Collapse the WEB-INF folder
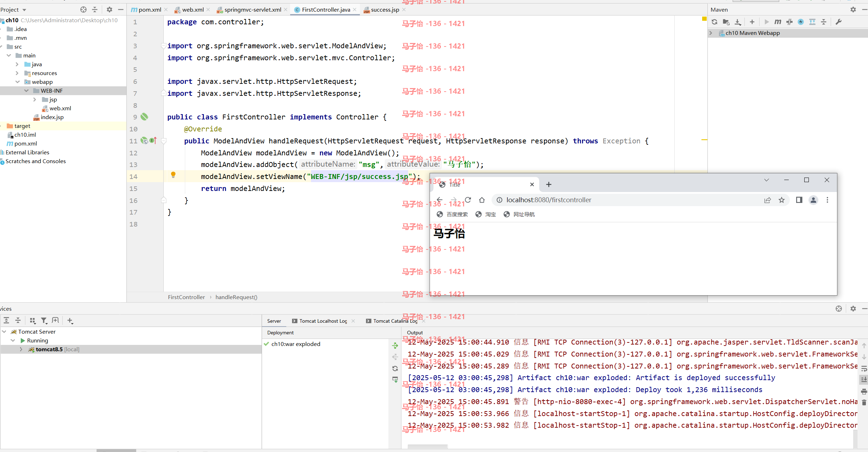The image size is (868, 452). tap(26, 91)
